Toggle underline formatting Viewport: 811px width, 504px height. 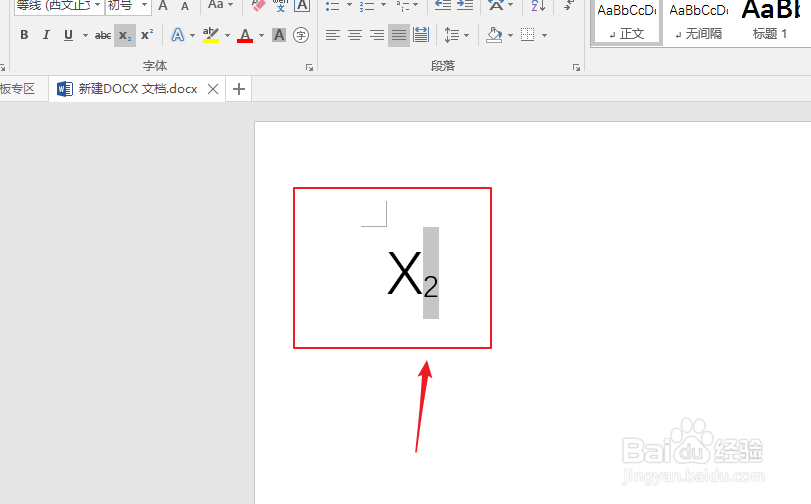(x=68, y=35)
